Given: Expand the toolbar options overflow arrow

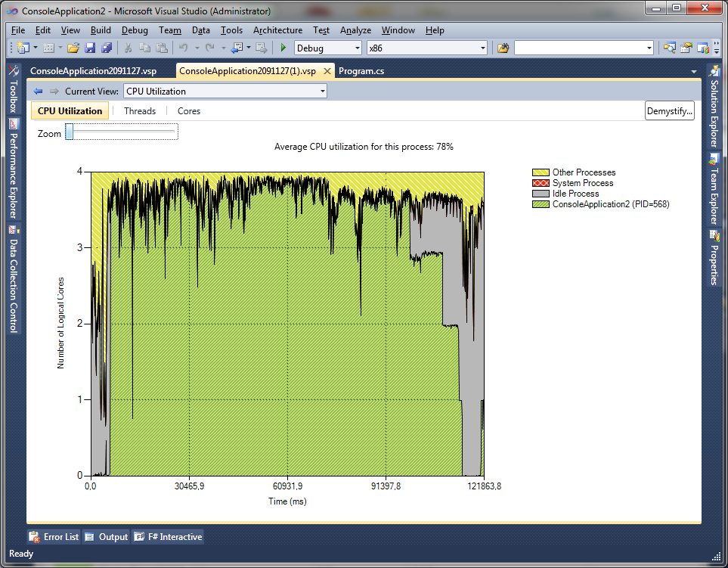Looking at the screenshot, I should [717, 48].
